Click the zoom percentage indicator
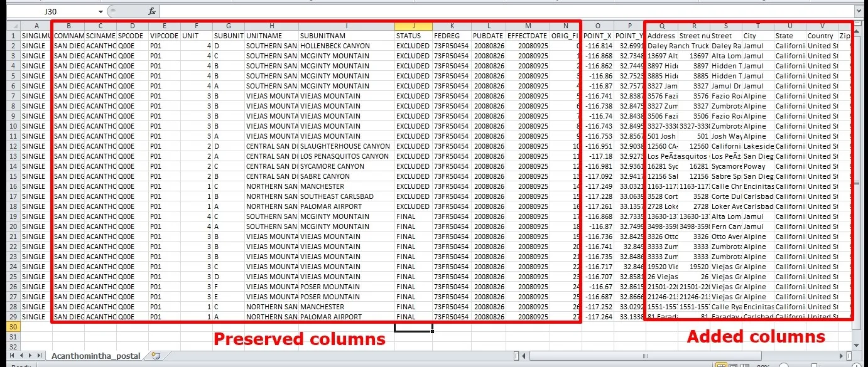 tap(764, 365)
